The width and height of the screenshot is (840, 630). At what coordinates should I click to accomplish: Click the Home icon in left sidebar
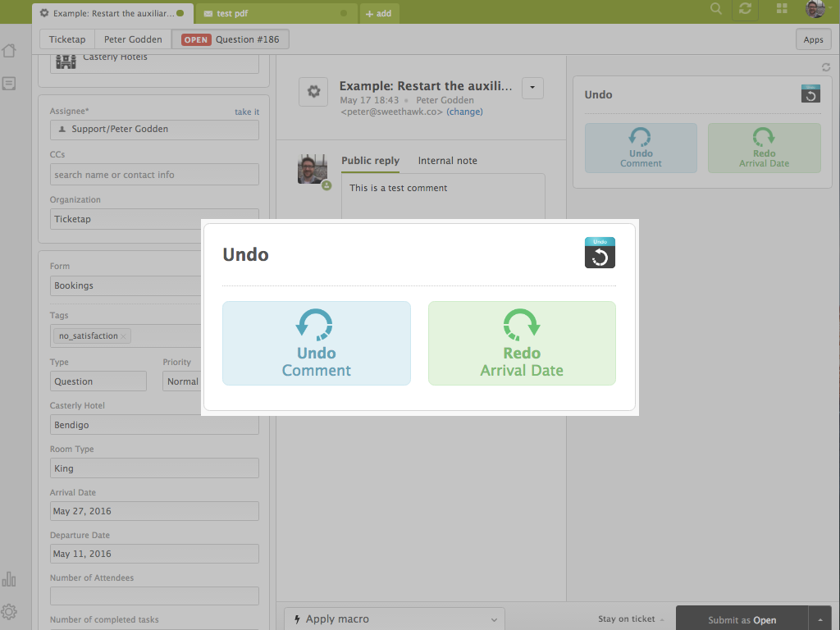coord(9,51)
